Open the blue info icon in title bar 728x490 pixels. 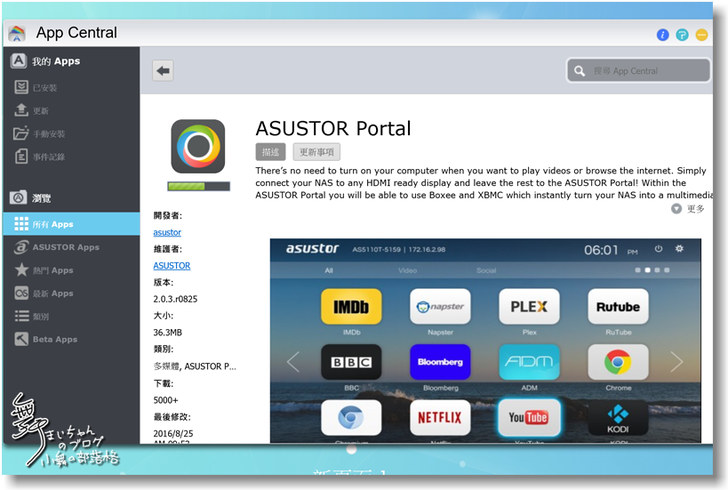tap(663, 35)
